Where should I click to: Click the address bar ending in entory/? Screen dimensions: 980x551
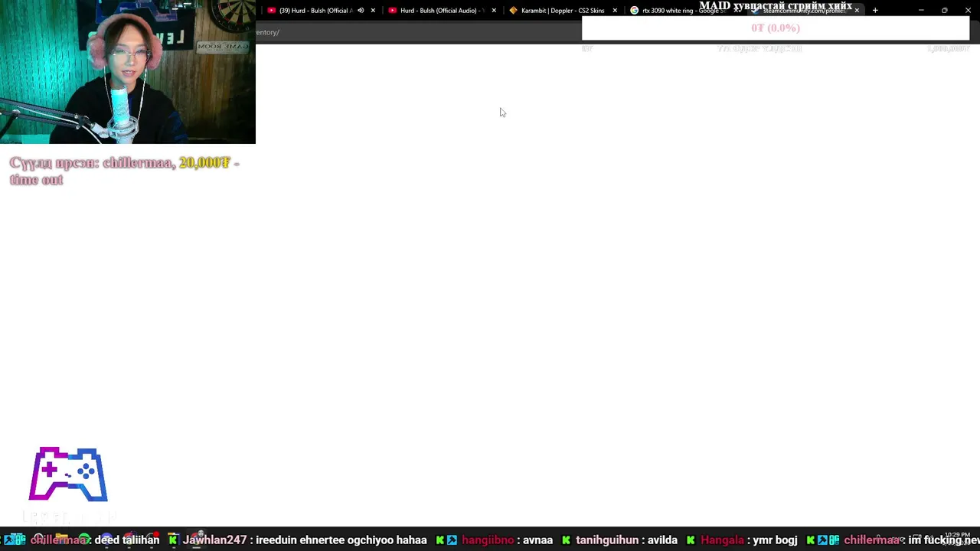(x=418, y=32)
